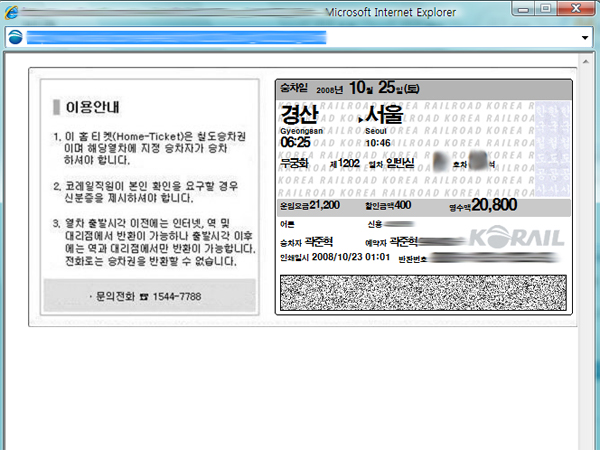Screen dimensions: 600x450
Task: Click the receipt total 20,800
Action: (x=494, y=205)
